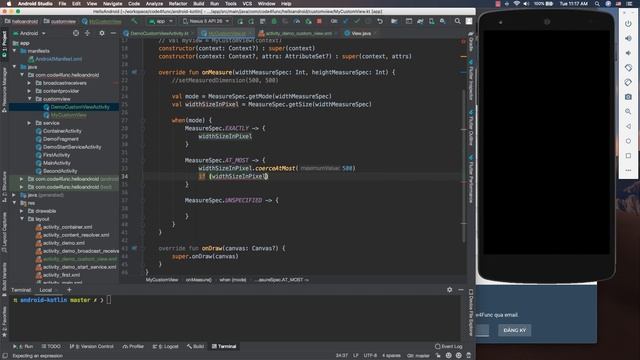This screenshot has height=360, width=640.
Task: Click the Make Project hammer icon
Action: point(134,21)
